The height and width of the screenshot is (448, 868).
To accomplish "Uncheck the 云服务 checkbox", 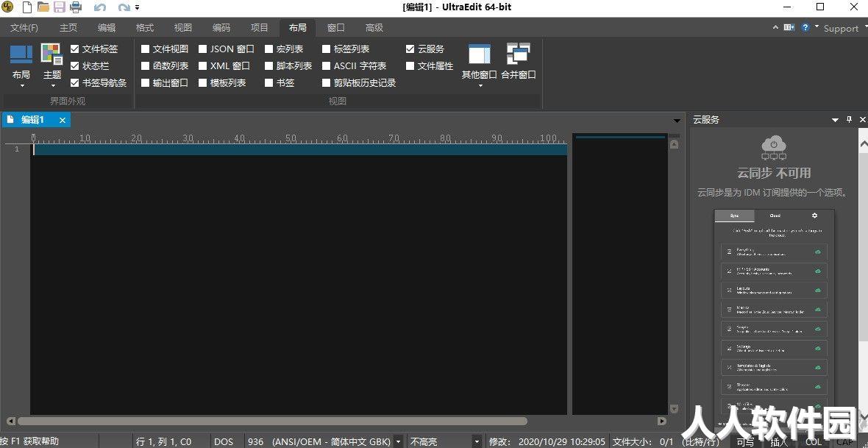I will 410,49.
